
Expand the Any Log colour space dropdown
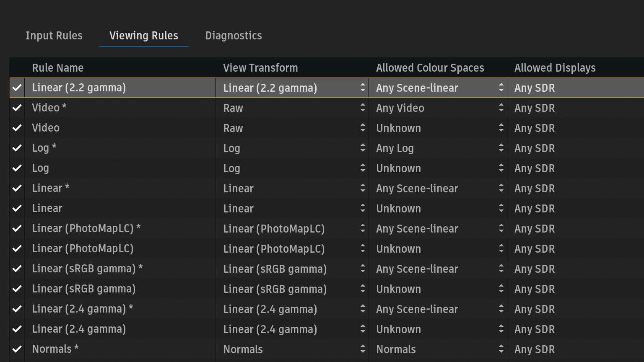501,148
